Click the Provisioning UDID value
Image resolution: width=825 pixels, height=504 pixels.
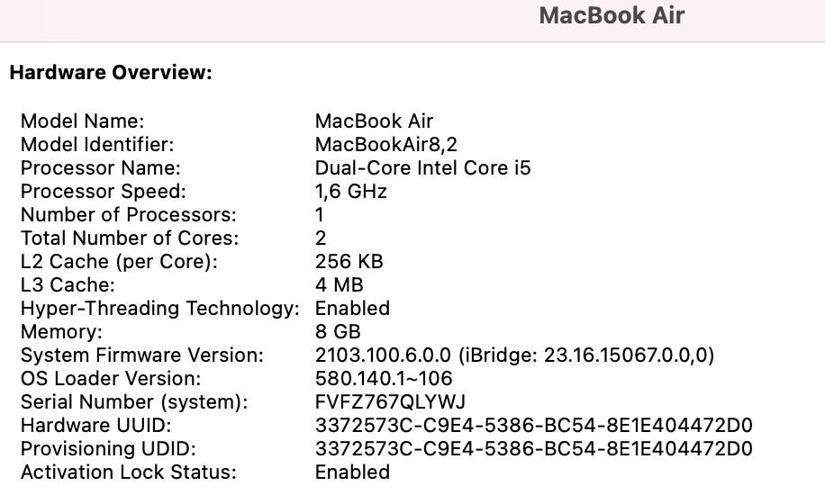point(534,449)
